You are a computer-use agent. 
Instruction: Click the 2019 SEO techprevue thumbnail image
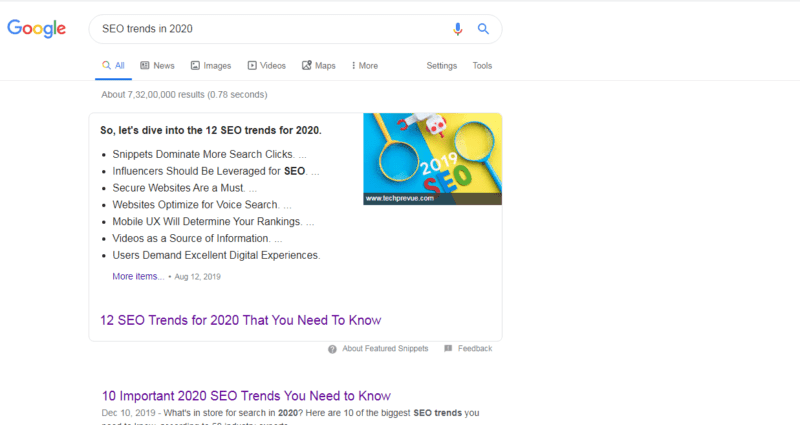433,159
